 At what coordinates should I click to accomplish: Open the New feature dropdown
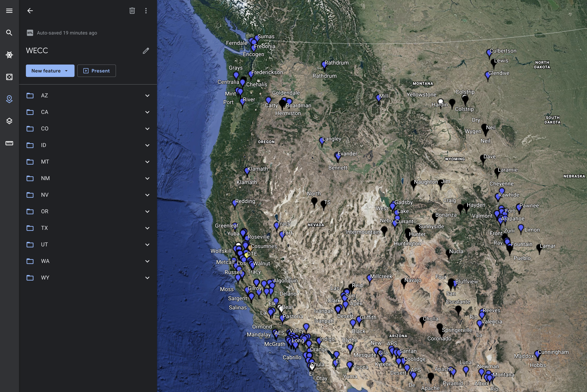tap(50, 71)
